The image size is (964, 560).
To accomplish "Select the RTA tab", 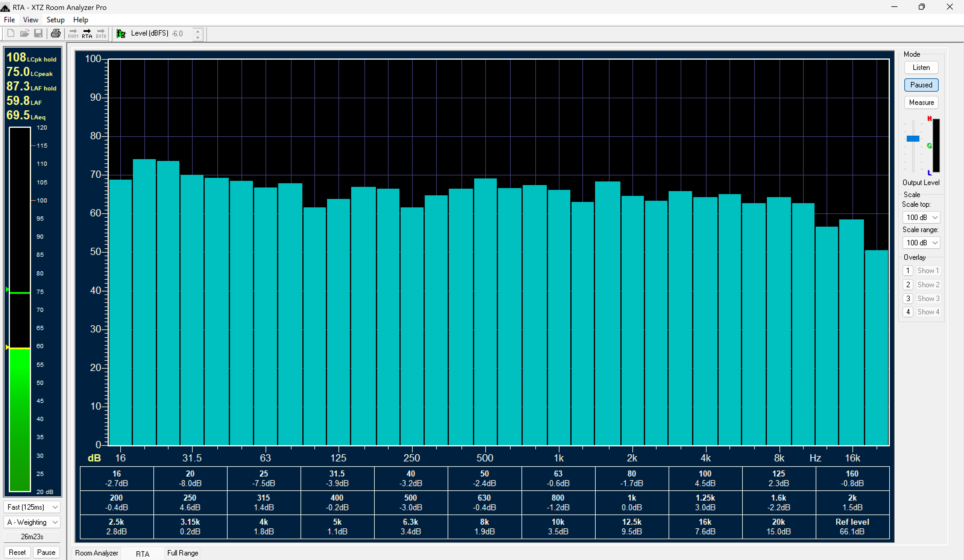I will point(142,554).
